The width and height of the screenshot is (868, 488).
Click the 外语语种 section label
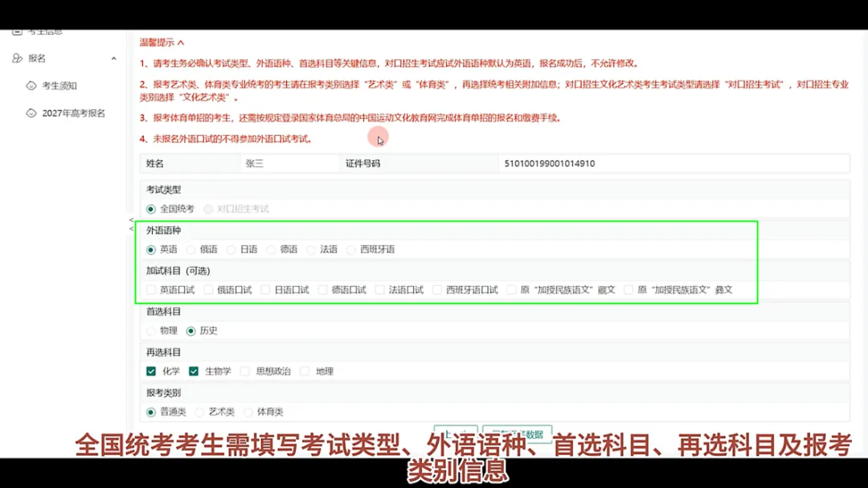(163, 231)
